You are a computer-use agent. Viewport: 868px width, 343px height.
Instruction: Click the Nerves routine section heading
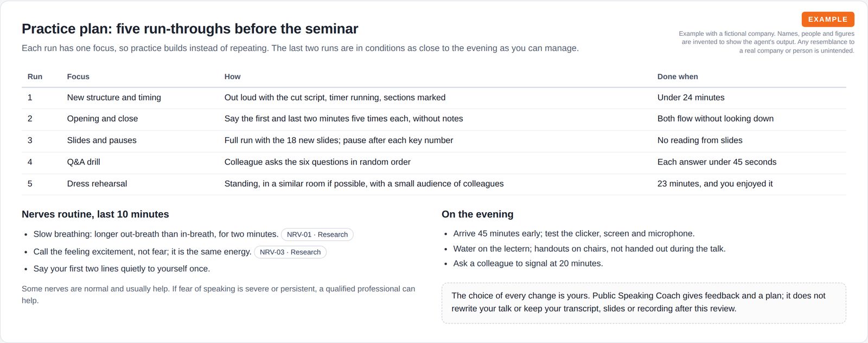95,214
